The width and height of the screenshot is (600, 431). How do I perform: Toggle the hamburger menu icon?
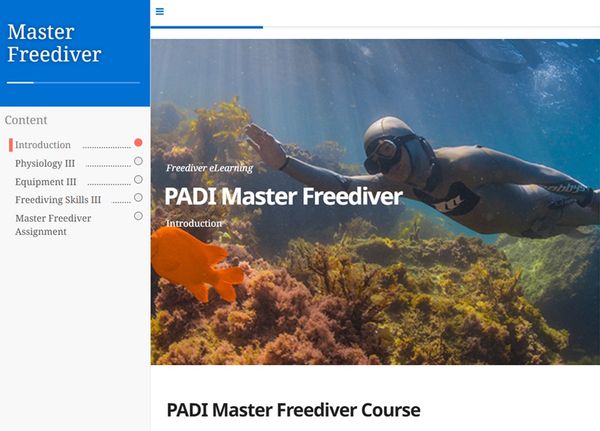[x=160, y=11]
